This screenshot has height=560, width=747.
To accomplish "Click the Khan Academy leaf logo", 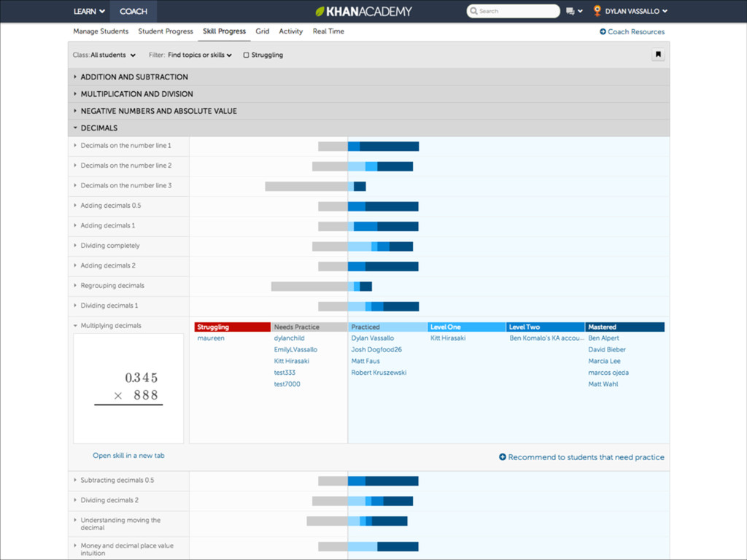I will coord(320,11).
